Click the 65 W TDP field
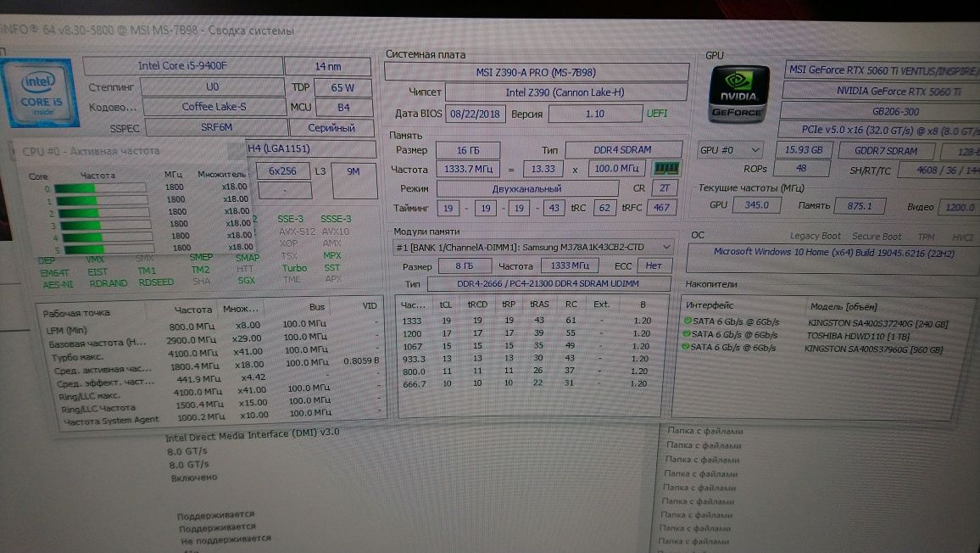Viewport: 980px width, 553px height. [342, 87]
